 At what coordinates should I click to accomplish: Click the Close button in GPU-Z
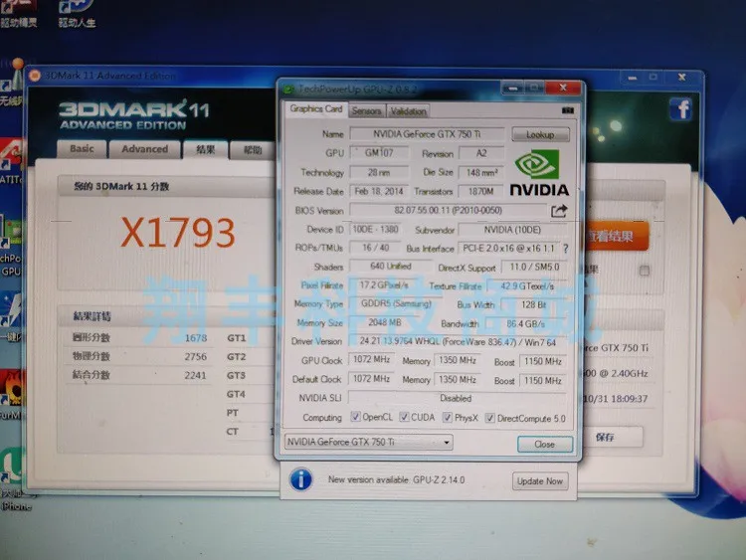(545, 444)
